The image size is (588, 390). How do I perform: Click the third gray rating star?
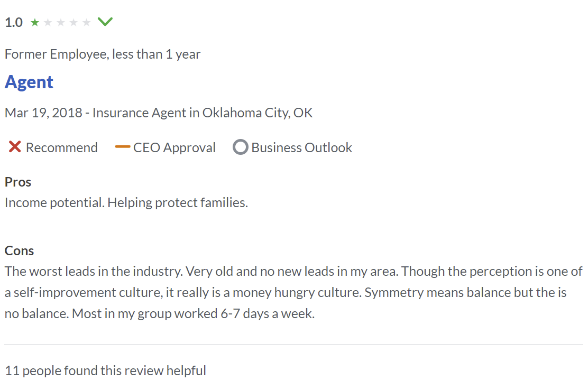(x=61, y=22)
